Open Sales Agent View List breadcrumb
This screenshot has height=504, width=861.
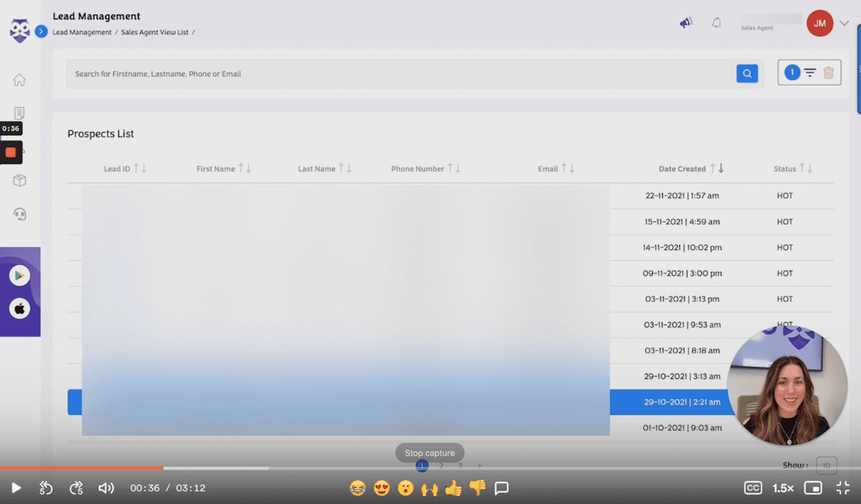click(x=154, y=32)
